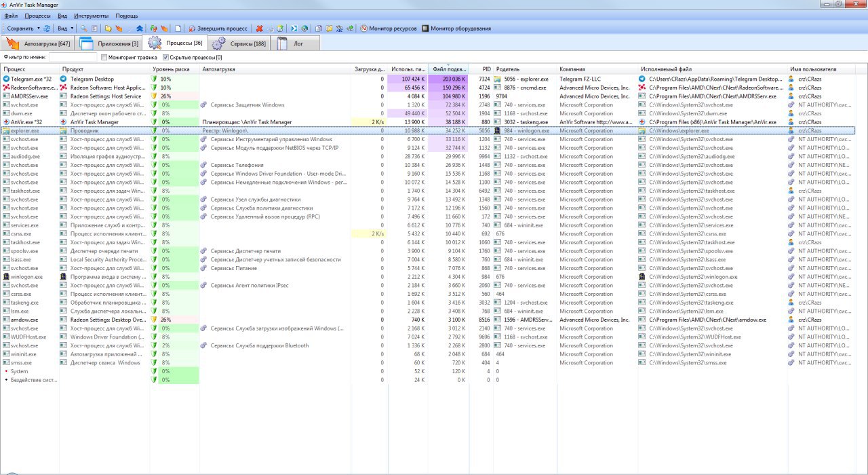Click the Процессы tab gear icon
868x475 pixels.
[x=155, y=43]
